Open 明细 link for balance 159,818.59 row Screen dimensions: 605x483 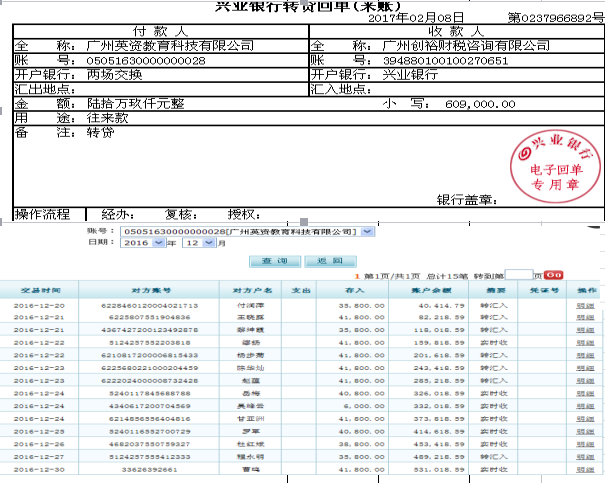click(x=585, y=343)
